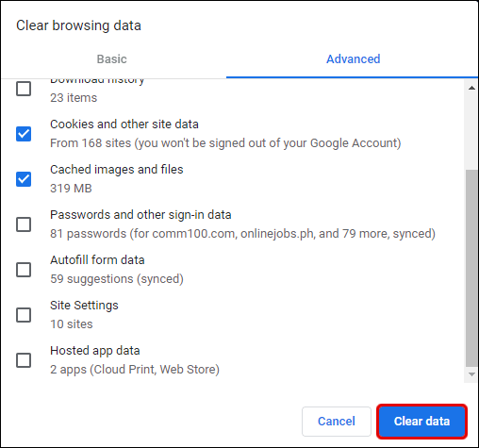Image resolution: width=479 pixels, height=448 pixels.
Task: Uncheck the Cookies and other site data checkbox
Action: tap(24, 134)
